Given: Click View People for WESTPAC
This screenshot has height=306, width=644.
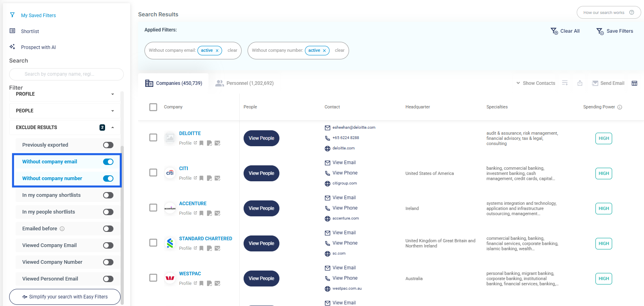Looking at the screenshot, I should [262, 279].
